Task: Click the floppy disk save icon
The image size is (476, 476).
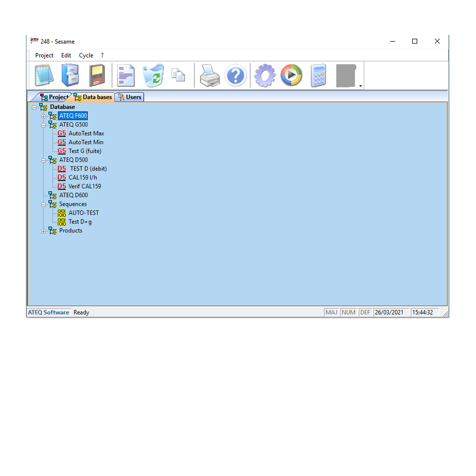Action: point(97,75)
